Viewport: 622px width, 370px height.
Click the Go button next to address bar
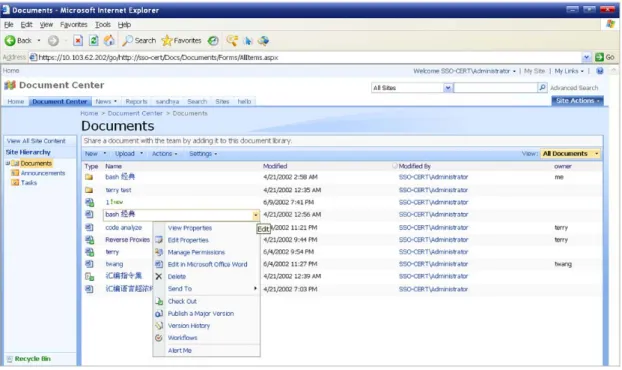pos(605,57)
